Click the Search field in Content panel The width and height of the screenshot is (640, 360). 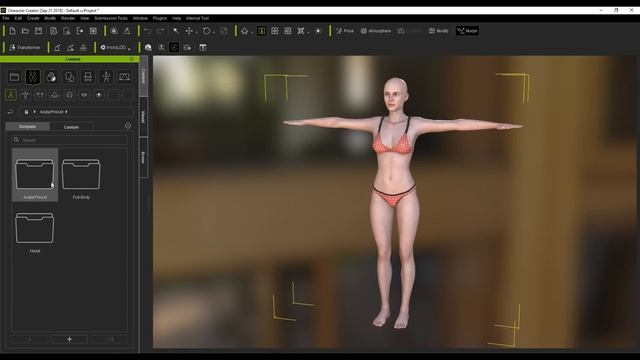click(69, 140)
